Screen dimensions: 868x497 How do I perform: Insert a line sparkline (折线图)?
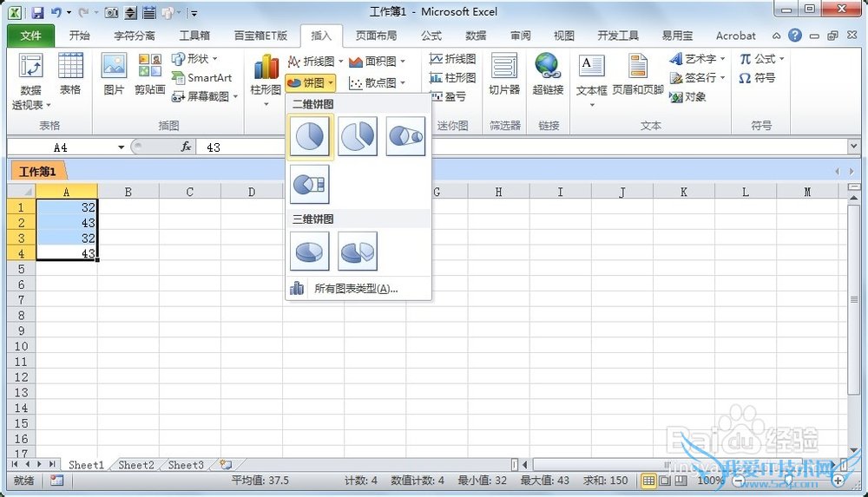[x=453, y=59]
